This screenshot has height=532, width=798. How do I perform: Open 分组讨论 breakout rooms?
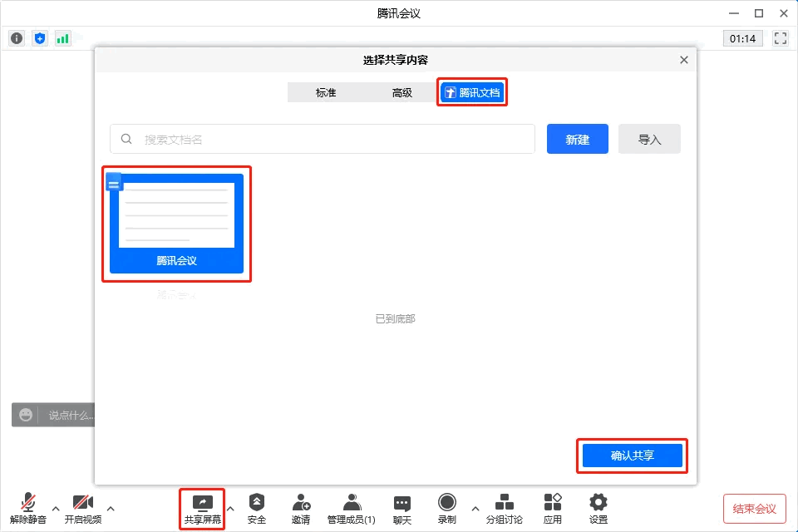coord(505,509)
